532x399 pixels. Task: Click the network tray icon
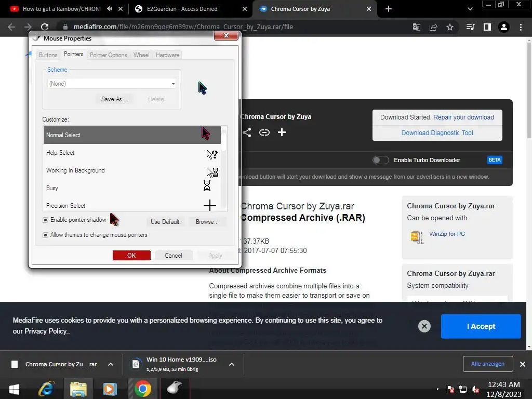click(x=463, y=389)
